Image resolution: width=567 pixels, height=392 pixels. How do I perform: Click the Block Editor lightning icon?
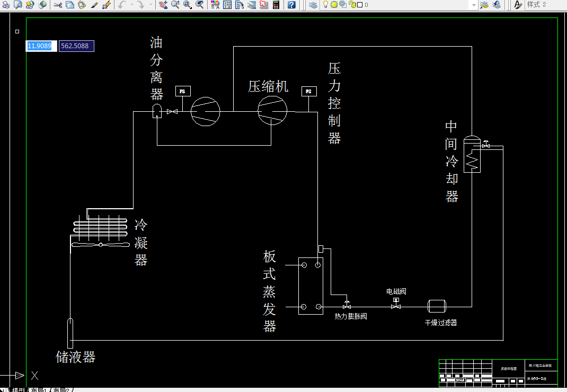pyautogui.click(x=107, y=5)
